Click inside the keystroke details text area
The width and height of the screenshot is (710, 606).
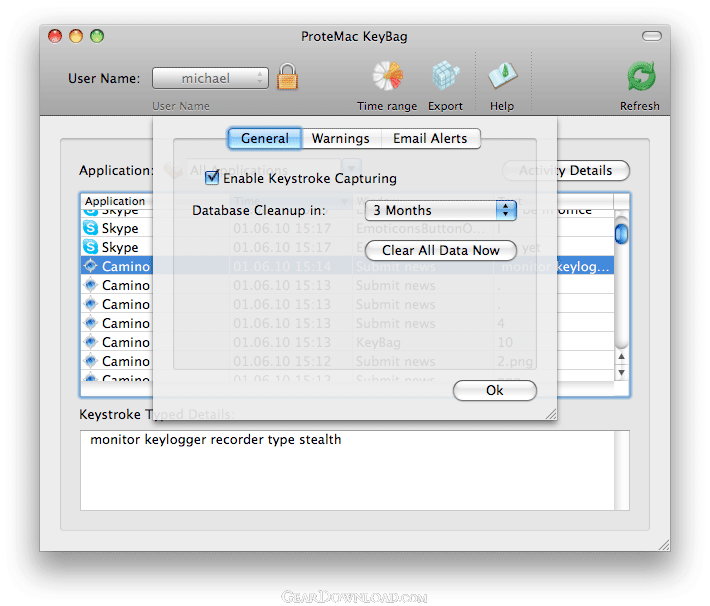pos(355,470)
